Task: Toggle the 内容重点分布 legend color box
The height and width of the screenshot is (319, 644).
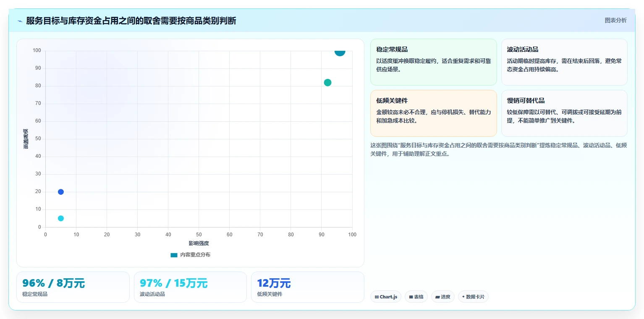Action: pyautogui.click(x=174, y=255)
